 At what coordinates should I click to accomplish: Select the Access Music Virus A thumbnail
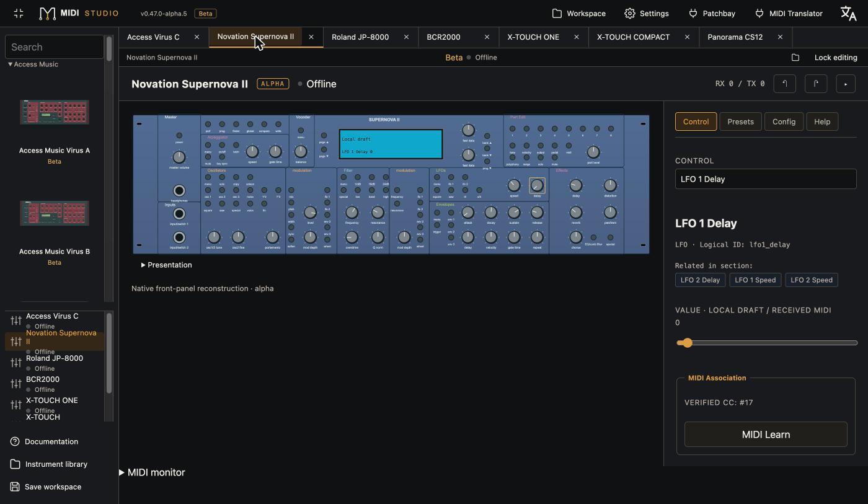pos(55,112)
